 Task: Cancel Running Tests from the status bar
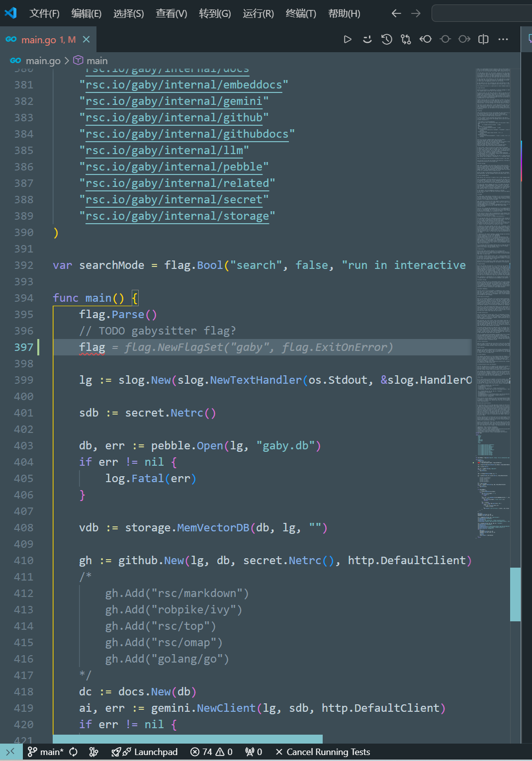point(322,752)
